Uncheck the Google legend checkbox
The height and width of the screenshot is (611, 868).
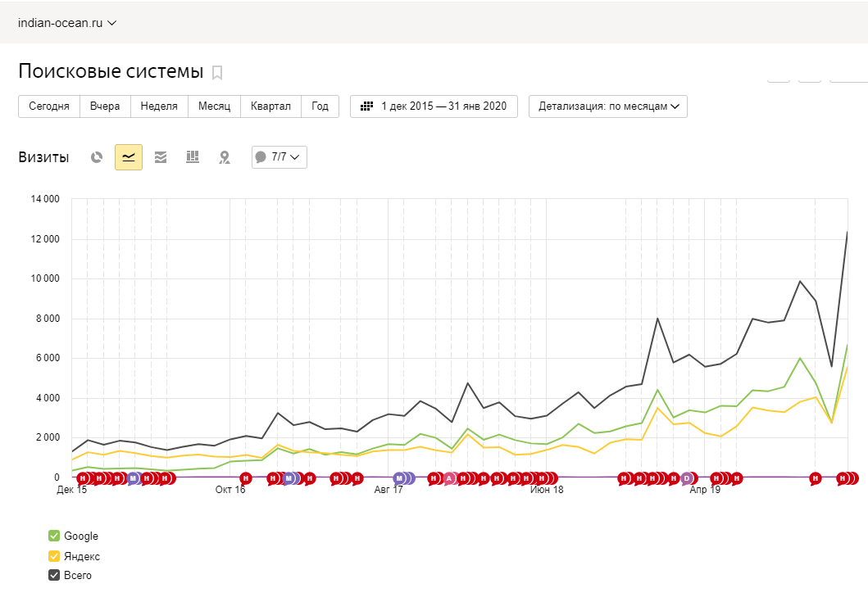tap(54, 536)
